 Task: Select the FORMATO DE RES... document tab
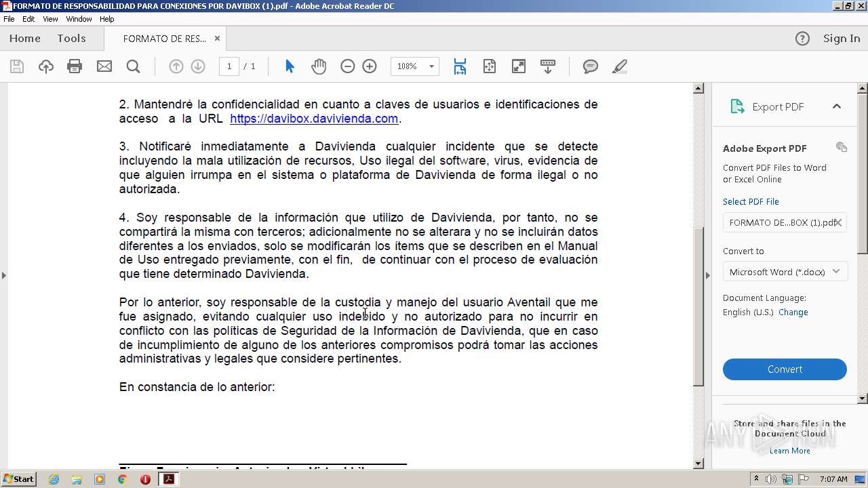point(165,39)
